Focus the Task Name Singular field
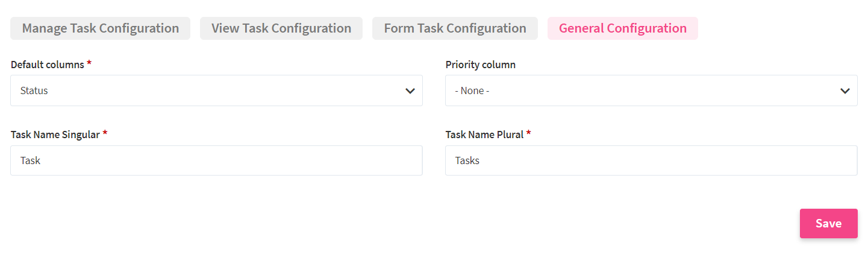The width and height of the screenshot is (868, 260). click(216, 160)
